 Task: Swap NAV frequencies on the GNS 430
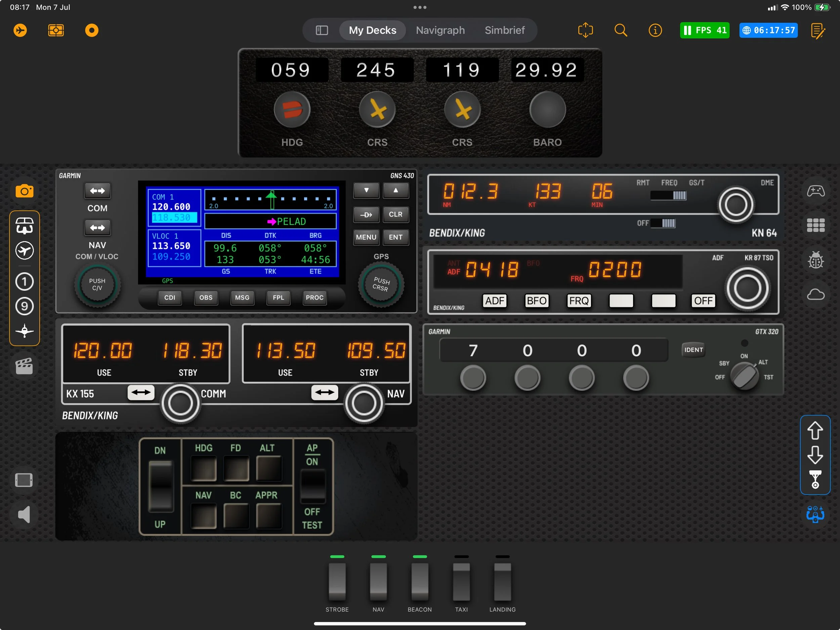[97, 228]
